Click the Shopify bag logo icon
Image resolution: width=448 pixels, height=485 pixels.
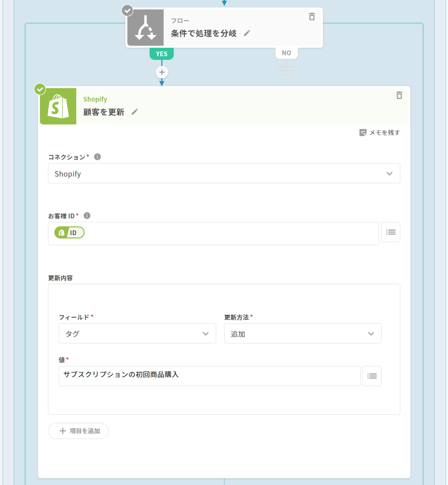[58, 106]
